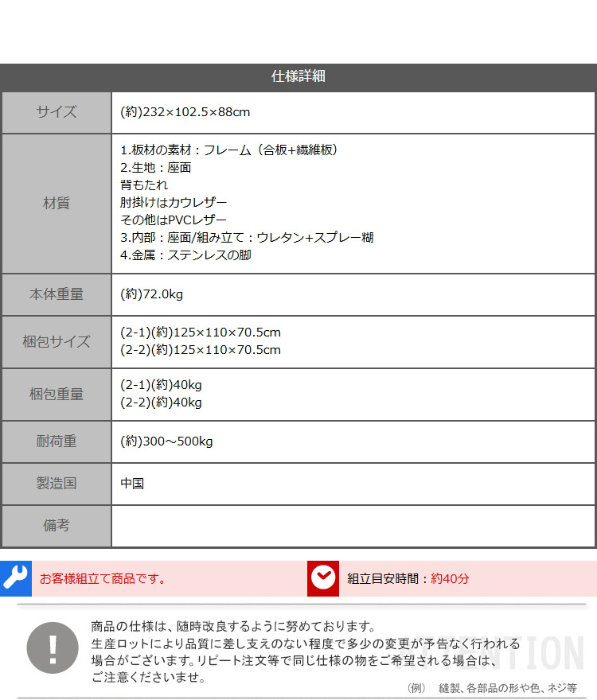Screen dimensions: 597x700
Task: Click the 肘掛けはカウレザー material line
Action: [x=174, y=203]
